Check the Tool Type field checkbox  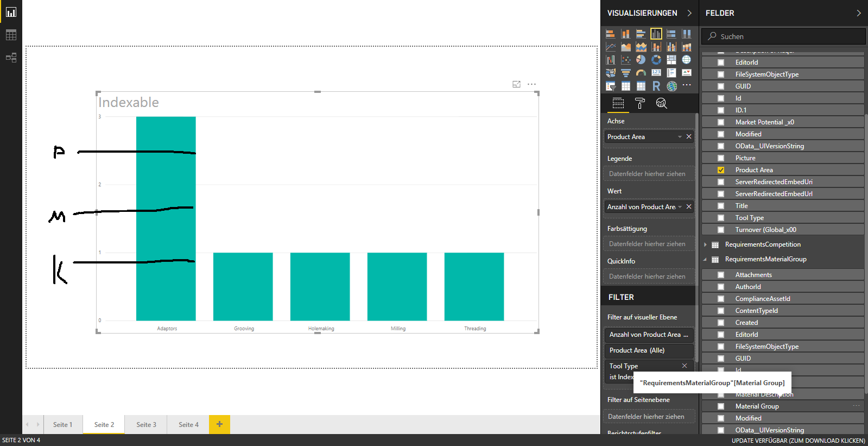tap(721, 218)
